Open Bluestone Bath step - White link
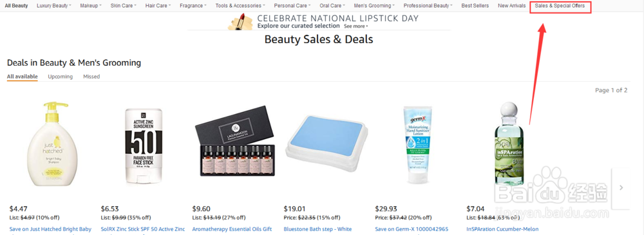This screenshot has height=235, width=644. click(318, 229)
